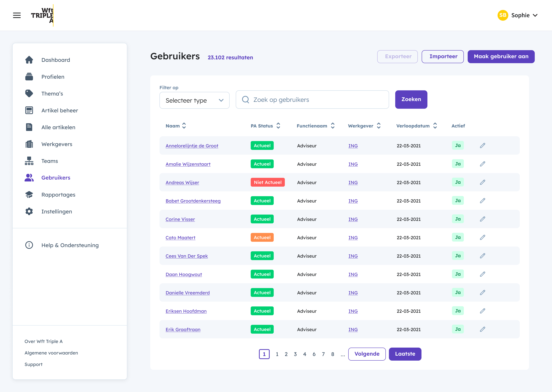
Task: Click the Niet Actueel status badge
Action: pos(268,182)
